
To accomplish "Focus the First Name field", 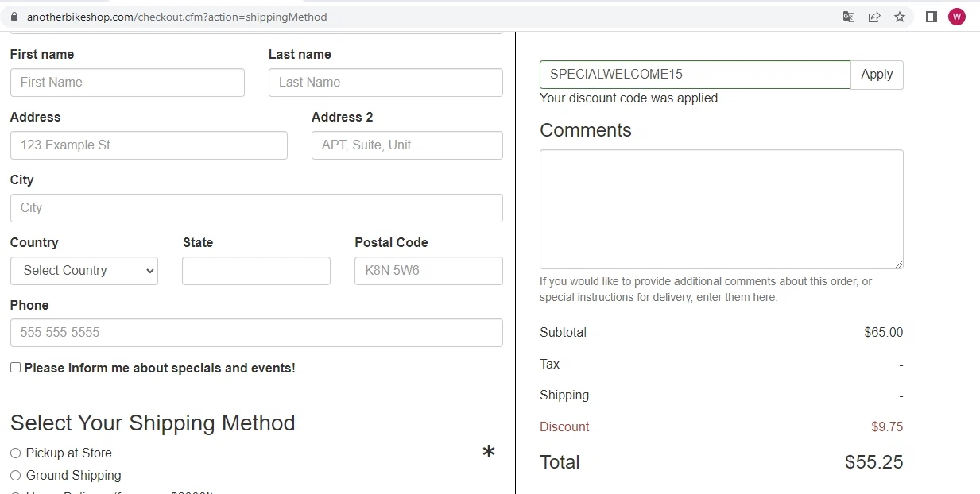I will point(127,83).
